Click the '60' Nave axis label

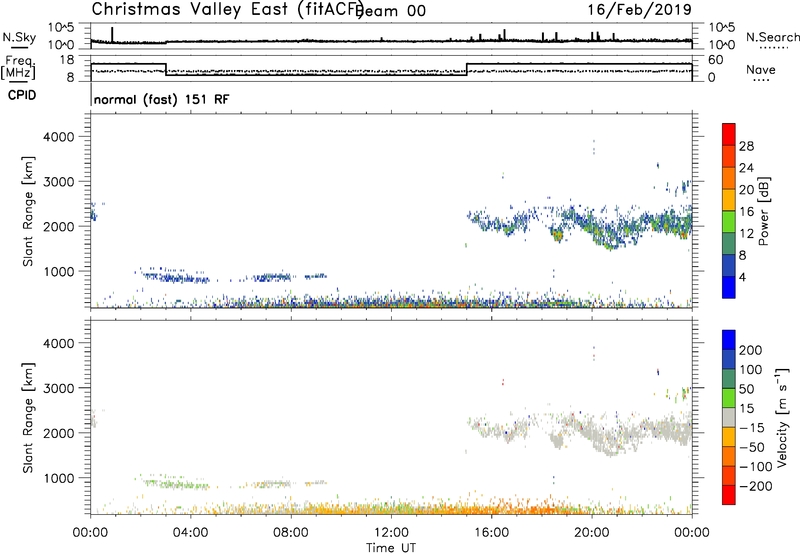[715, 60]
